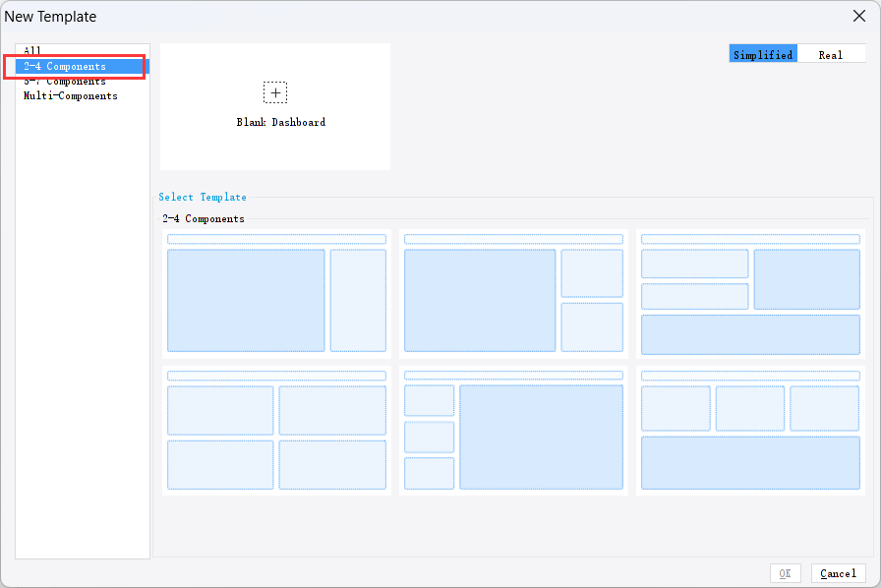Click the plus icon in Blank Dashboard
Viewport: 881px width, 588px height.
pos(275,92)
